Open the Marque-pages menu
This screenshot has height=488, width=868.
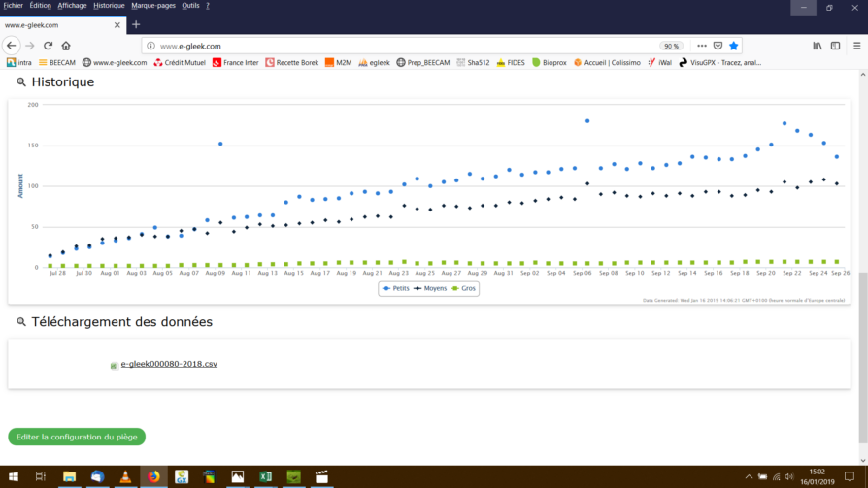tap(153, 6)
